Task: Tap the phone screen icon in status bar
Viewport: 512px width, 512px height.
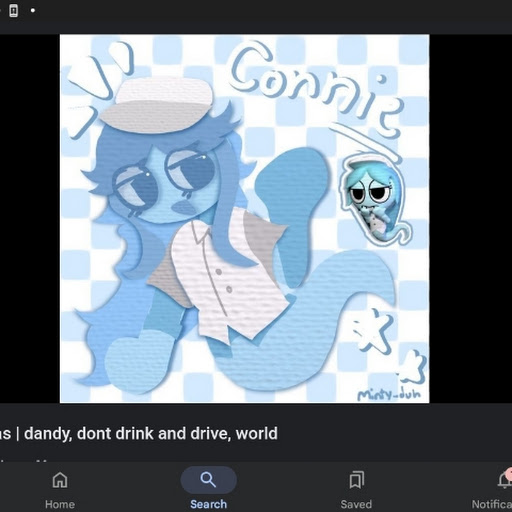Action: [13, 10]
